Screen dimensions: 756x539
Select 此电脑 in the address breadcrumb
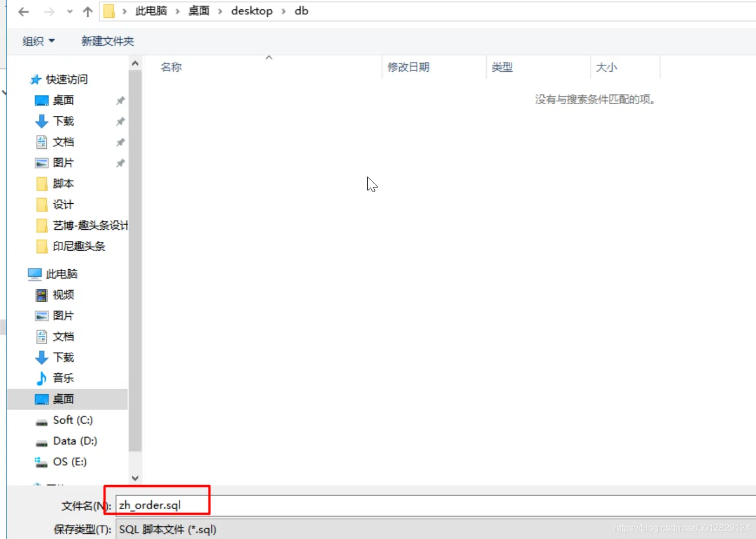tap(151, 11)
